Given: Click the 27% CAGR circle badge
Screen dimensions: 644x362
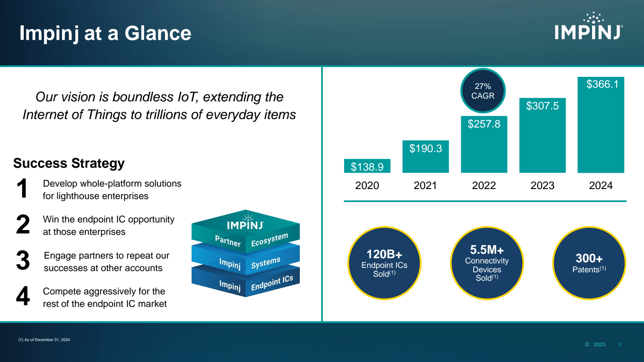Looking at the screenshot, I should [x=483, y=91].
